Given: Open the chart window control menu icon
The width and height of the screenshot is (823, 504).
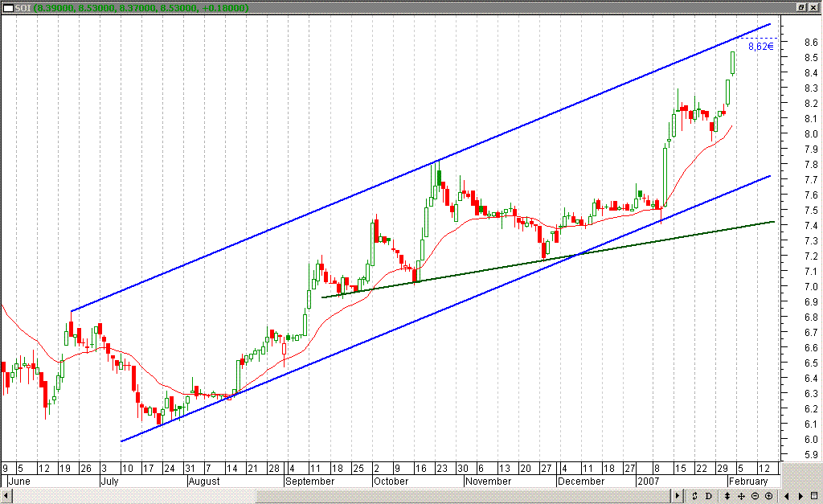Looking at the screenshot, I should click(x=8, y=7).
